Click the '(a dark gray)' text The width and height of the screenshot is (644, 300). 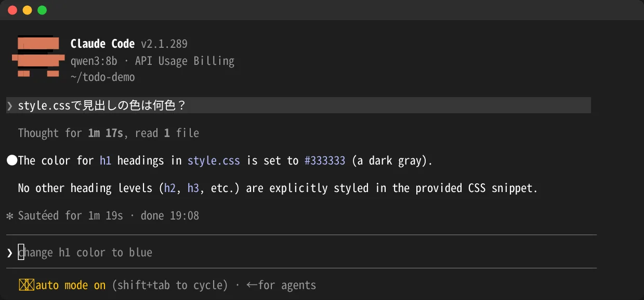tap(389, 160)
